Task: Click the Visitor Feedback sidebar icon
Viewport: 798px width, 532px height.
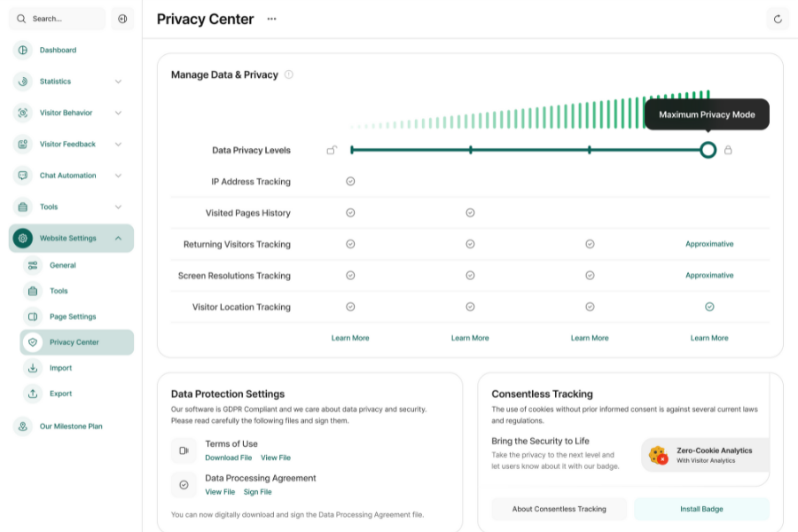Action: point(22,145)
